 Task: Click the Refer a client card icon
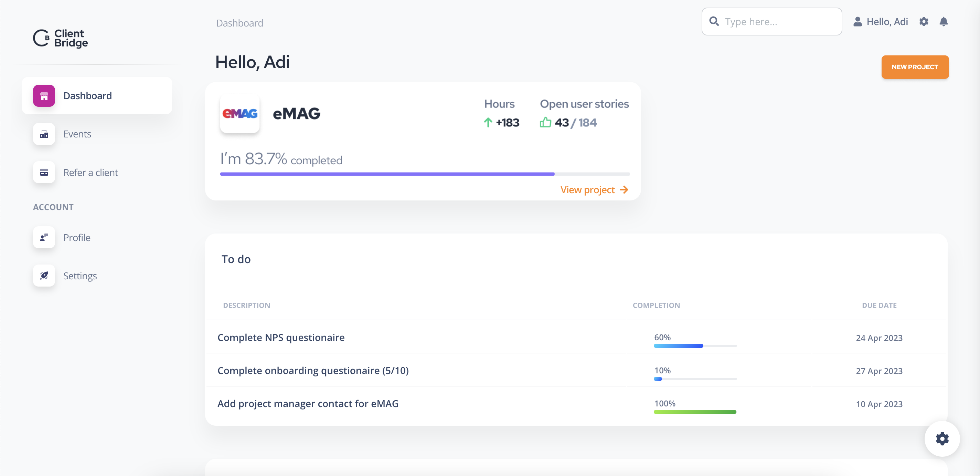pyautogui.click(x=44, y=173)
